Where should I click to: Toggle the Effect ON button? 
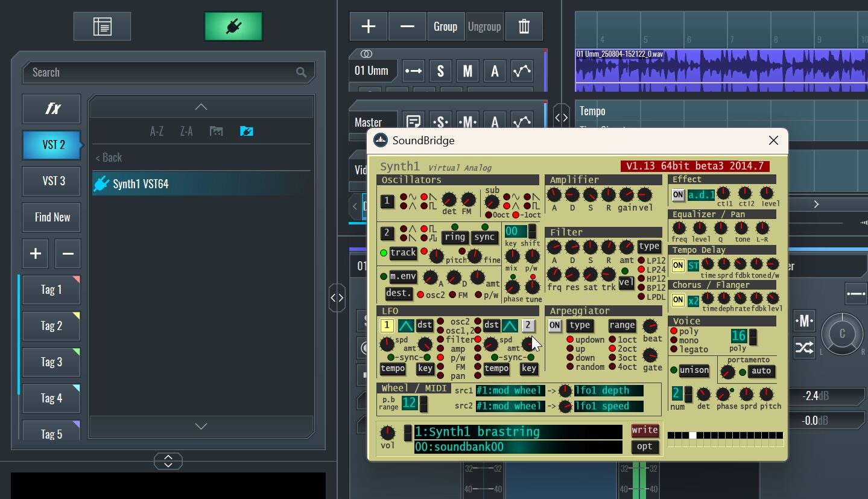[x=678, y=195]
